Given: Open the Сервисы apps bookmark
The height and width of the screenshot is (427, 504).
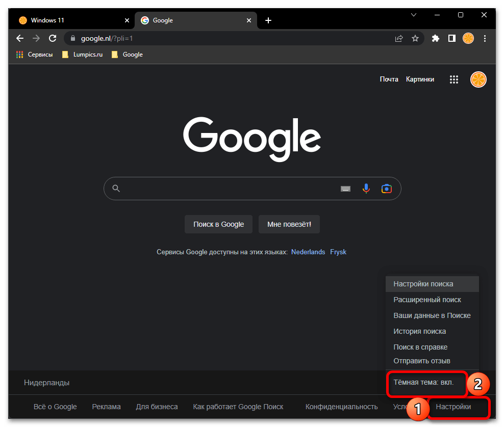Looking at the screenshot, I should pos(34,55).
